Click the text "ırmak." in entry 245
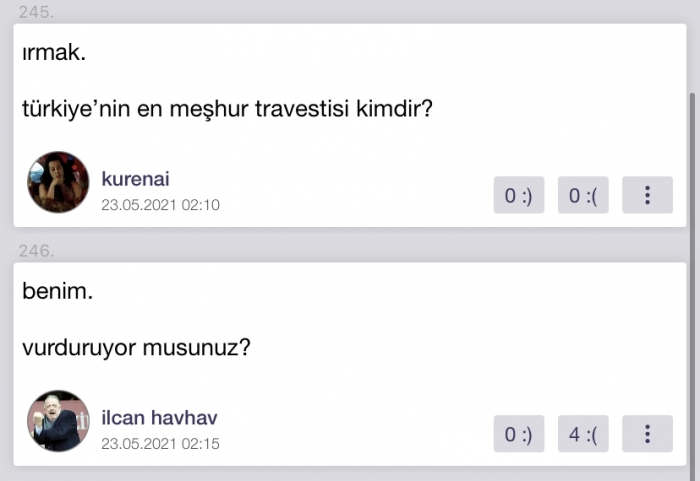The width and height of the screenshot is (700, 481). coord(54,54)
